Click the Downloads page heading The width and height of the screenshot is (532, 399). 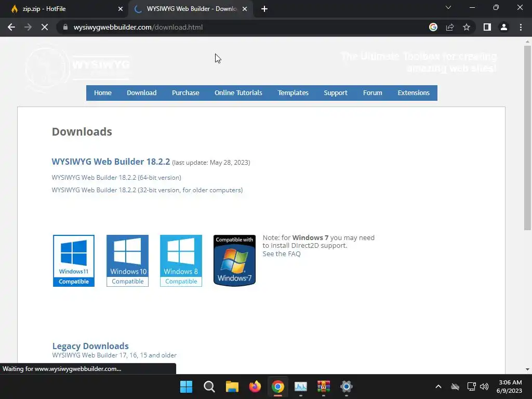pos(82,131)
